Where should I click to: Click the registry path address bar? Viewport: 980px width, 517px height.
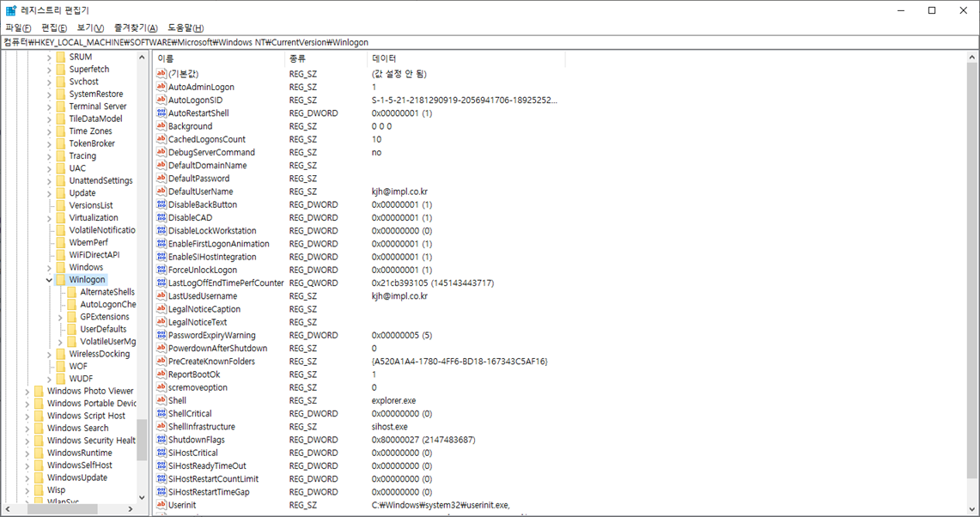(490, 42)
